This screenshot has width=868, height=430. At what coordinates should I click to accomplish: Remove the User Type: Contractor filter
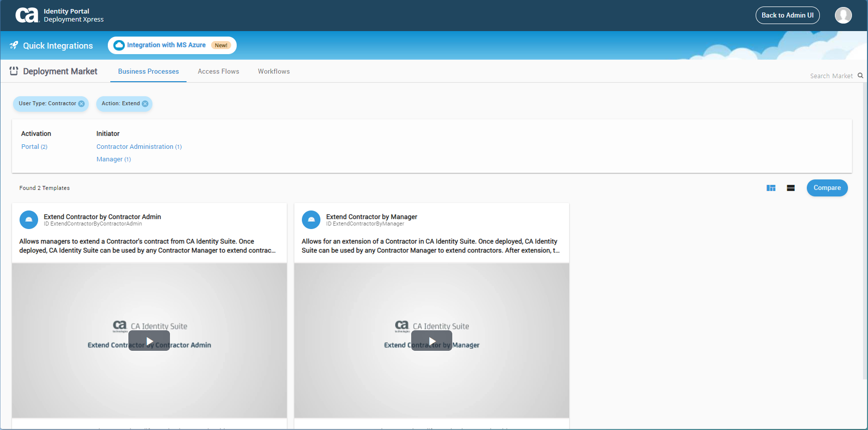(81, 104)
